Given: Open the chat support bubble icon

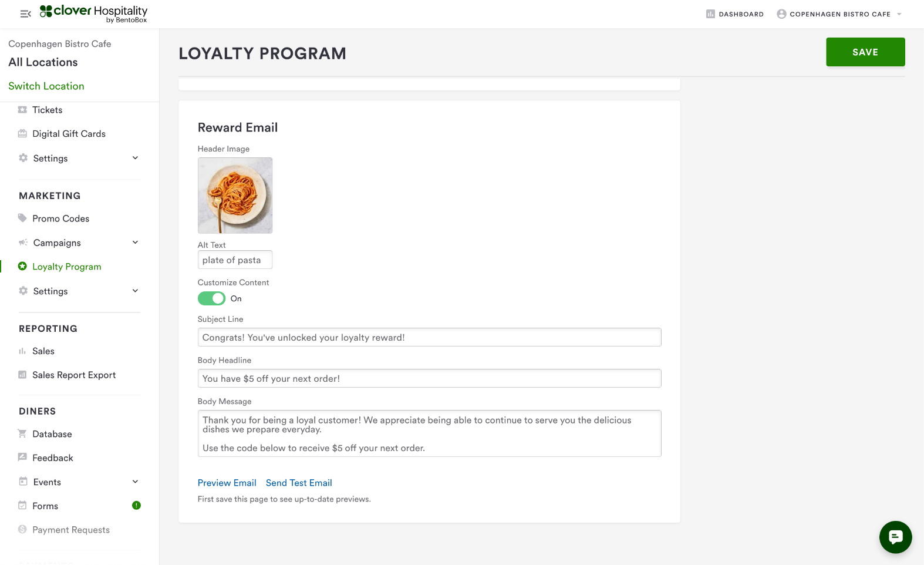Looking at the screenshot, I should [895, 537].
